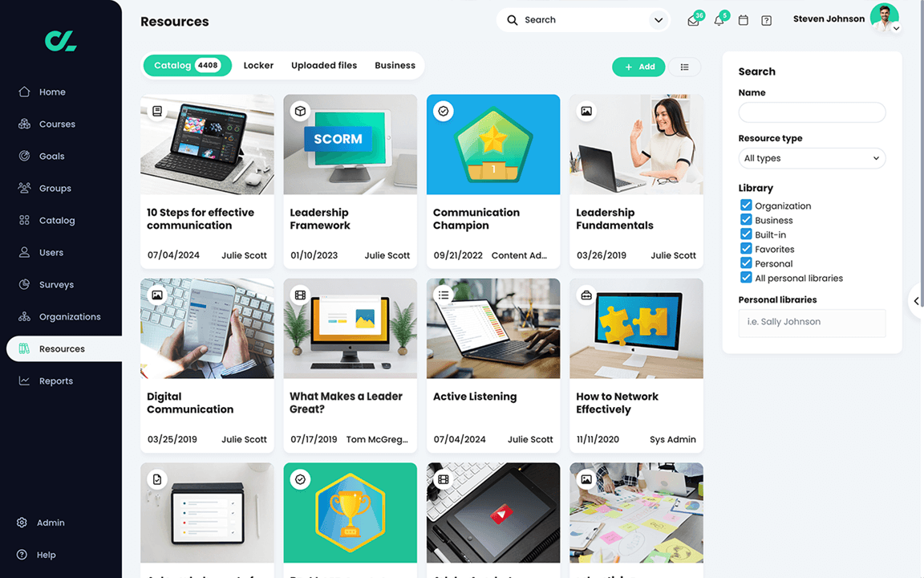
Task: Switch to the Locker tab
Action: [x=259, y=66]
